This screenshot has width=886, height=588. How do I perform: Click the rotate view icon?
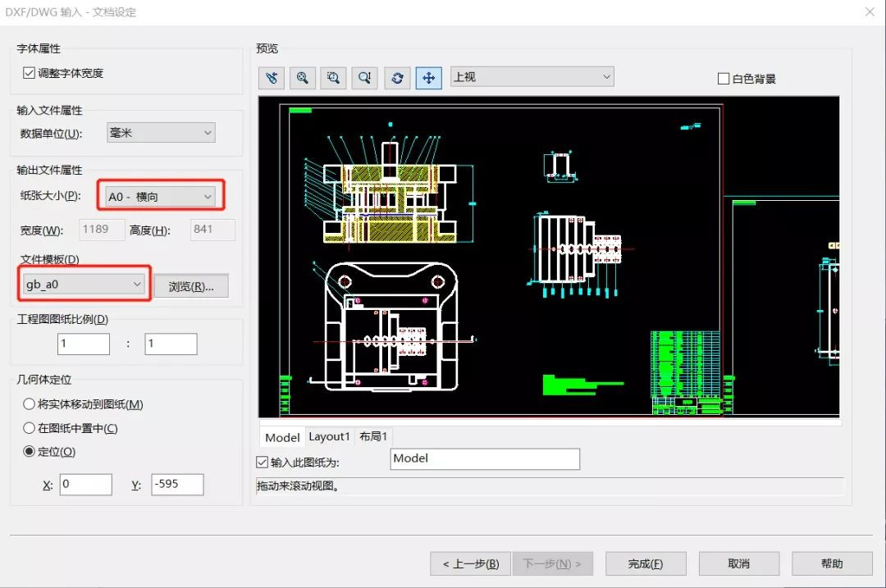tap(397, 78)
